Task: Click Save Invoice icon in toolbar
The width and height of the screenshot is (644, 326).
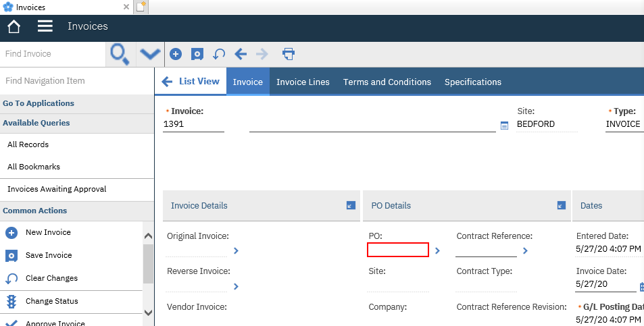Action: (197, 54)
